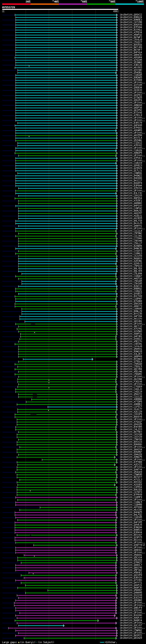
Task: Select the UniRef100_B6TWF2 label
Action: [x=131, y=37]
